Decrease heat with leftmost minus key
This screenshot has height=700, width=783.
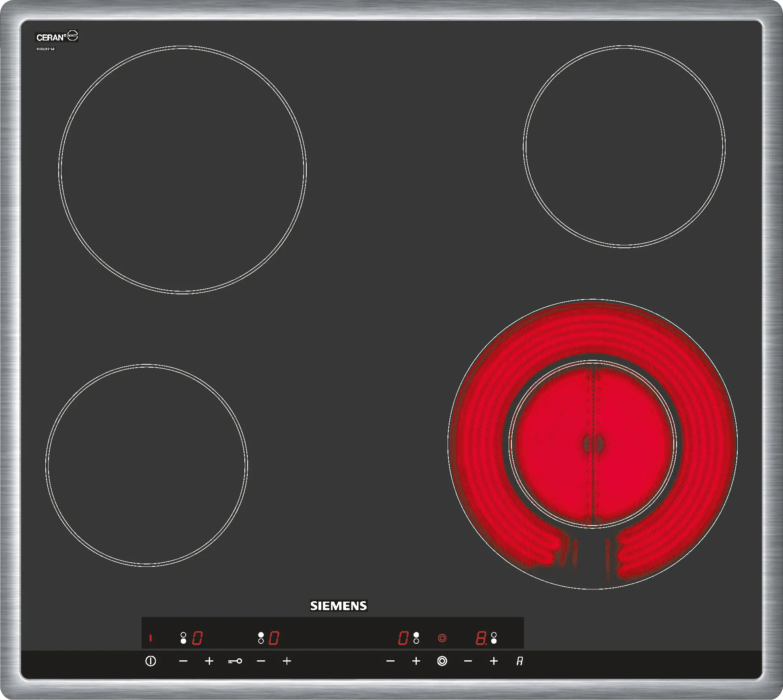click(x=183, y=661)
